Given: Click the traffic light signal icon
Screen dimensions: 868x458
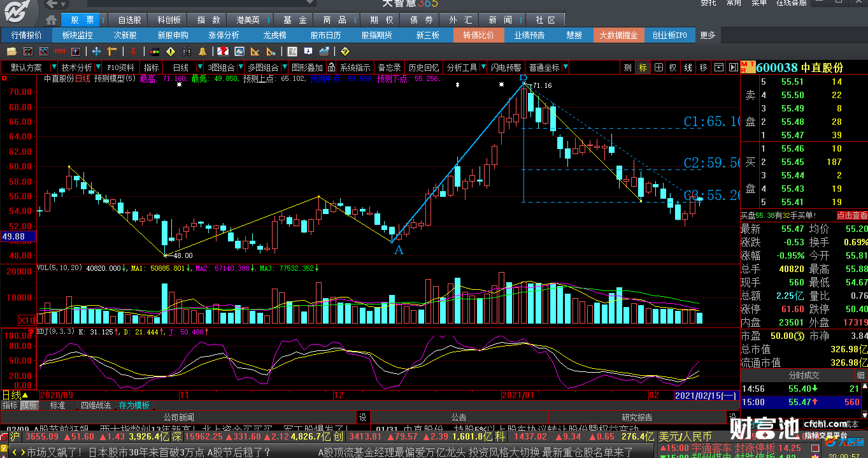Looking at the screenshot, I should tap(154, 51).
